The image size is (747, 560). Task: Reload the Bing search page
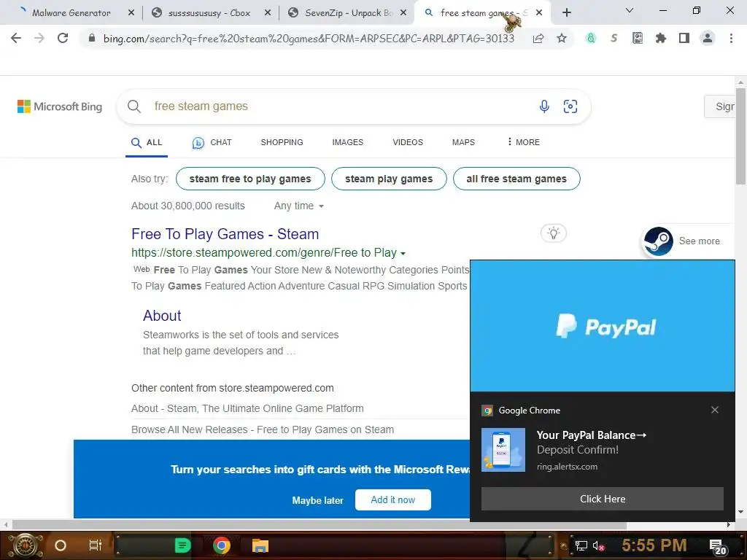pos(63,38)
